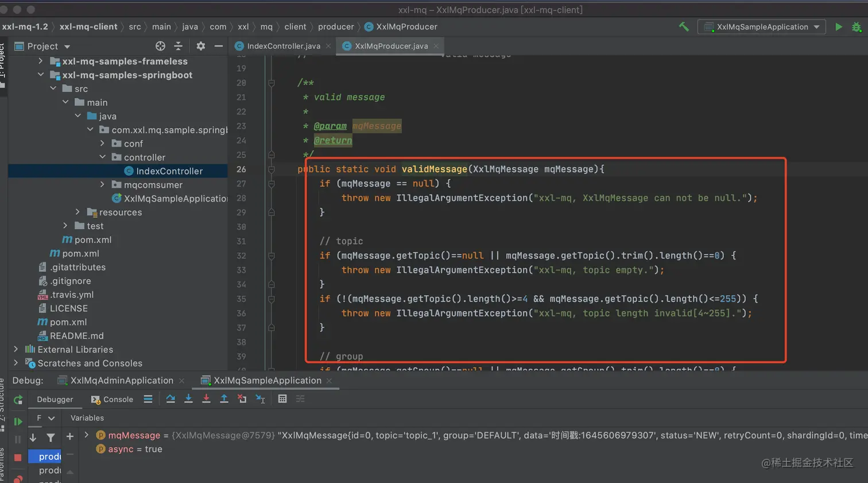Click the Build project hammer icon

[684, 26]
